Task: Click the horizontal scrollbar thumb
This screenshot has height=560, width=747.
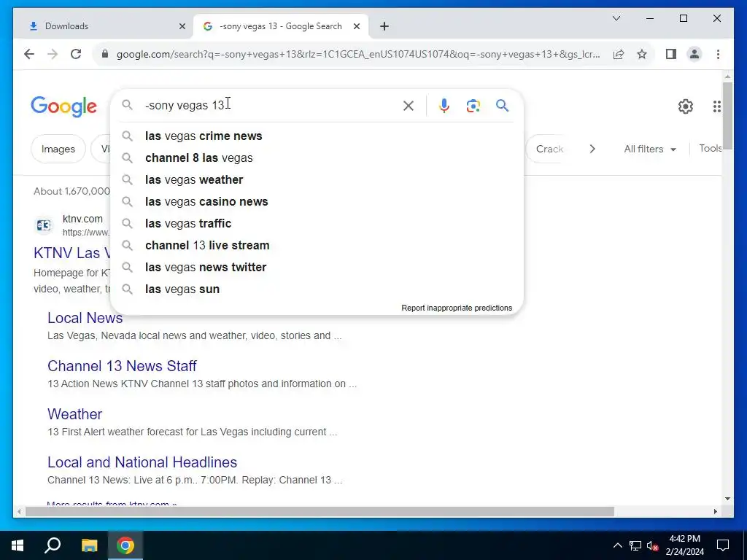Action: tap(320, 512)
